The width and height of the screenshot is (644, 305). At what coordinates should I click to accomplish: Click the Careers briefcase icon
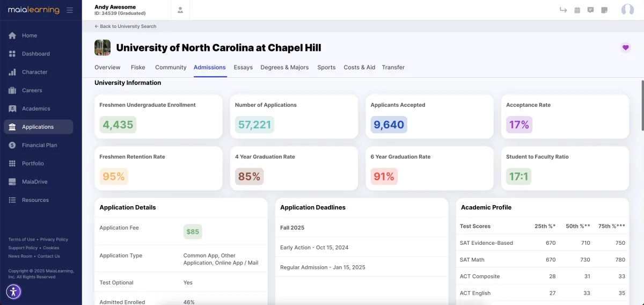point(12,90)
